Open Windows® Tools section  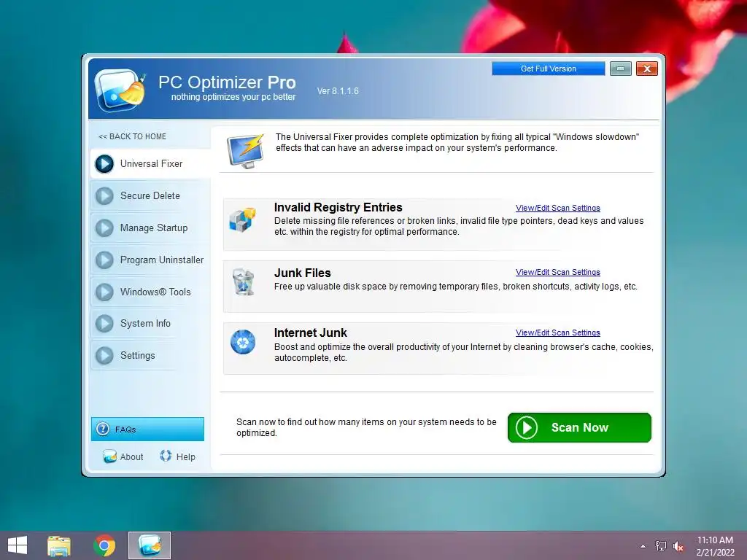click(x=150, y=292)
